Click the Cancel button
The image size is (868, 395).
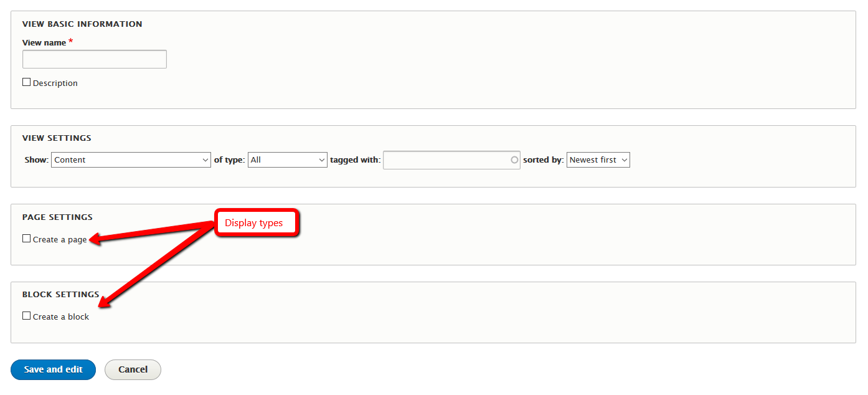[133, 369]
